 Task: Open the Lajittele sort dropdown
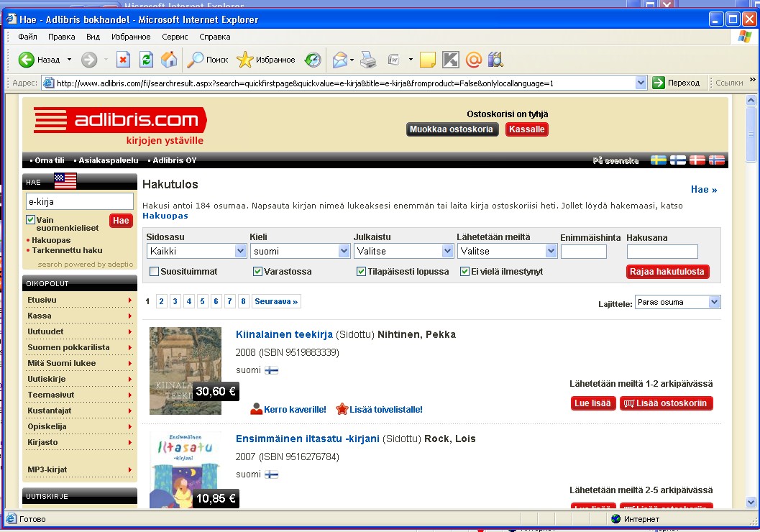click(x=677, y=303)
